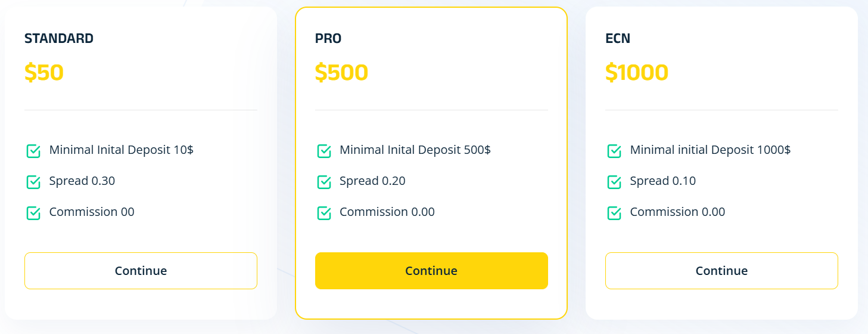Click the checkmark beside Commission 00
Image resolution: width=868 pixels, height=334 pixels.
pos(33,213)
